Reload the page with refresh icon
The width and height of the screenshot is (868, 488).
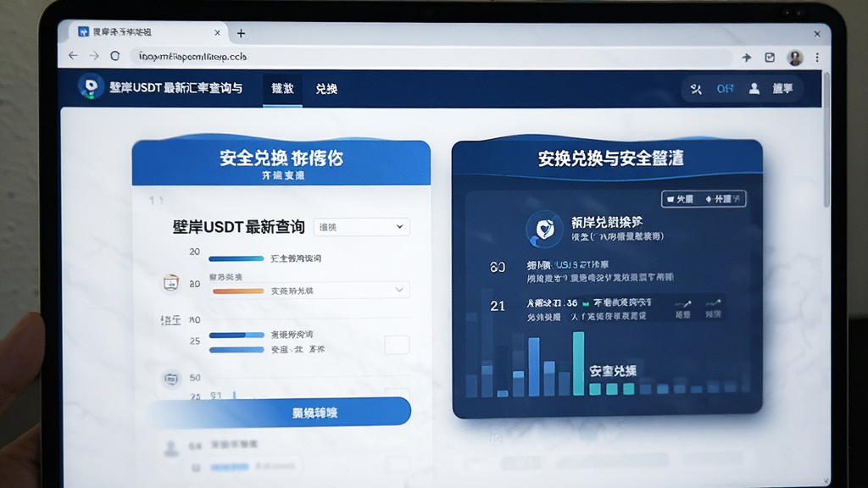click(115, 56)
